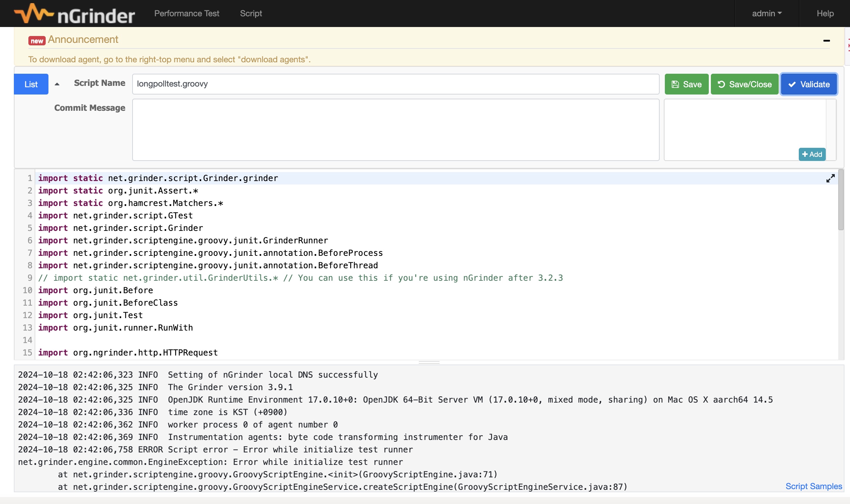This screenshot has height=504, width=850.
Task: Click the Instrumentation agents log line
Action: click(x=263, y=437)
